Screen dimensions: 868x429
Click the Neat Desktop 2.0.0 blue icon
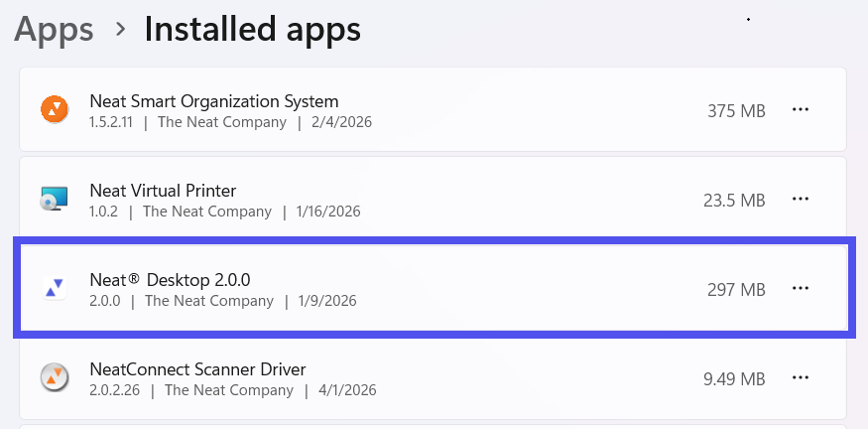(55, 288)
